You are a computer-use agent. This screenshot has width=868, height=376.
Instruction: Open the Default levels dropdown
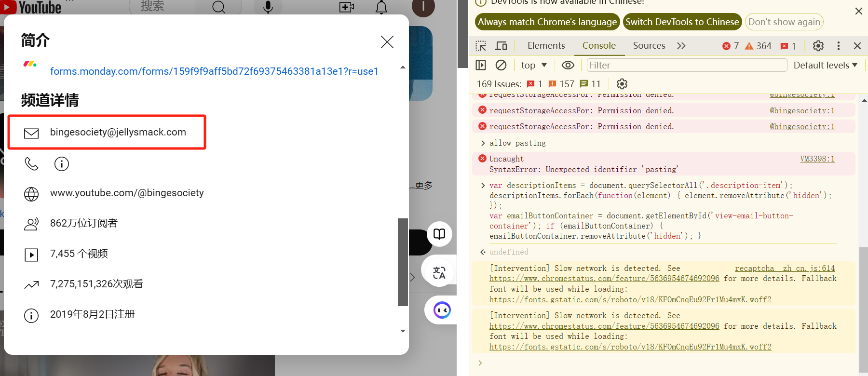click(x=826, y=65)
